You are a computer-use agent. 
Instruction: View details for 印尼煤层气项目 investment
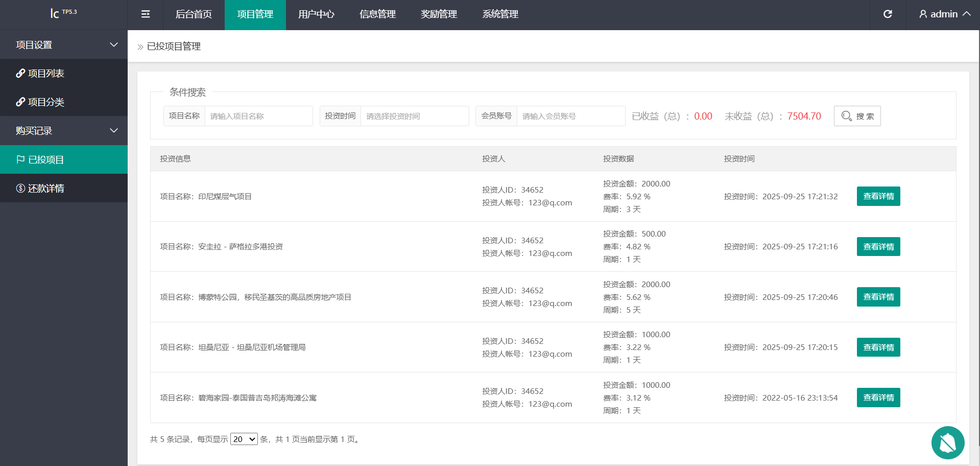[878, 196]
